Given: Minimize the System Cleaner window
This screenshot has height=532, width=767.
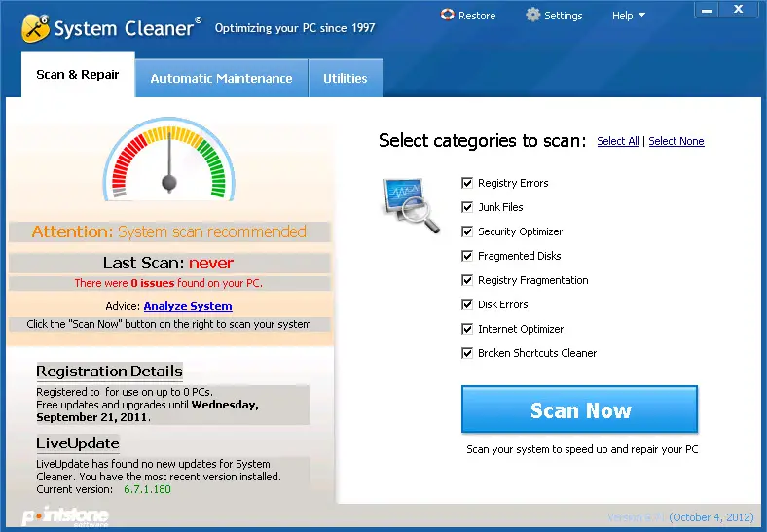Looking at the screenshot, I should 707,10.
